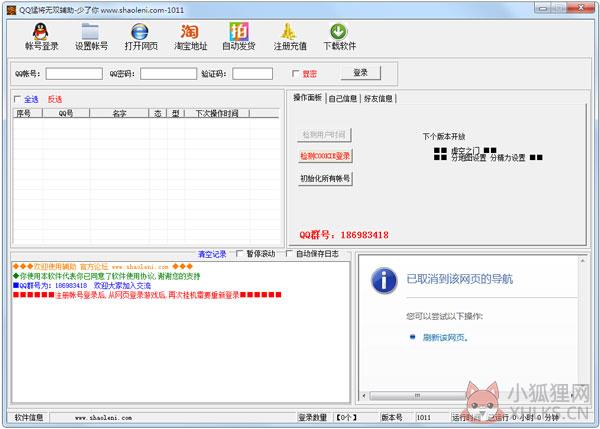Click the green agreement line in the log
The width and height of the screenshot is (600, 429).
[x=106, y=276]
